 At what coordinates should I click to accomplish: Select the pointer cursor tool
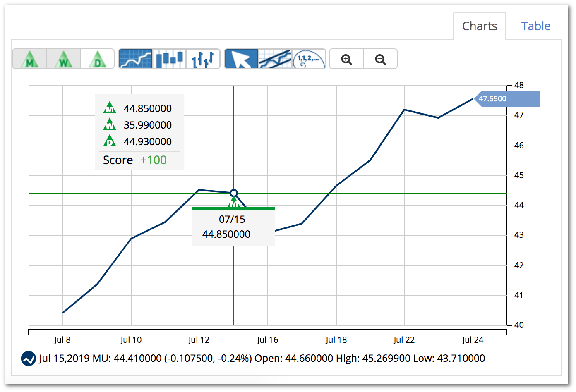[241, 59]
